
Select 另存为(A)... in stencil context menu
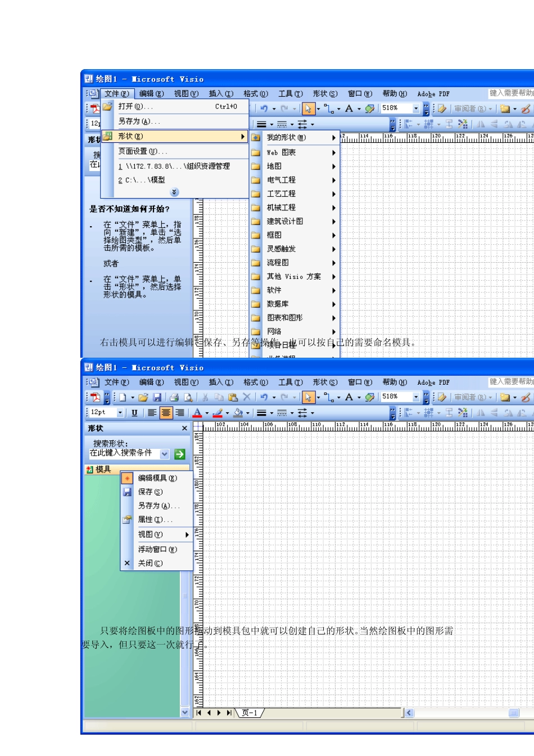(x=157, y=506)
